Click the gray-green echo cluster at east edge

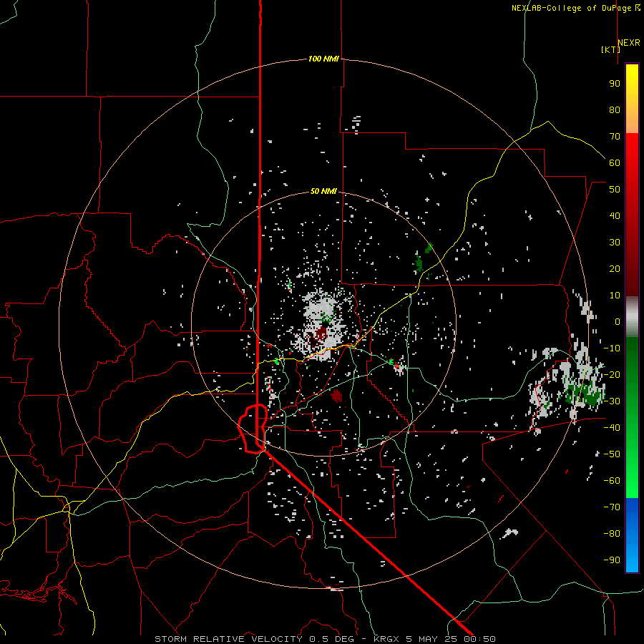(x=583, y=394)
